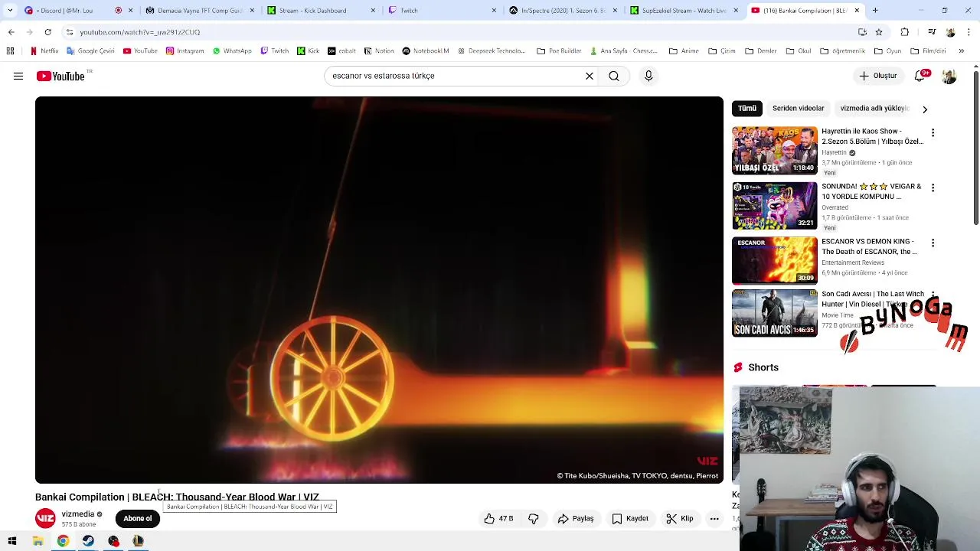Open the SONUNDA VEIGAR video thumbnail

click(x=775, y=206)
